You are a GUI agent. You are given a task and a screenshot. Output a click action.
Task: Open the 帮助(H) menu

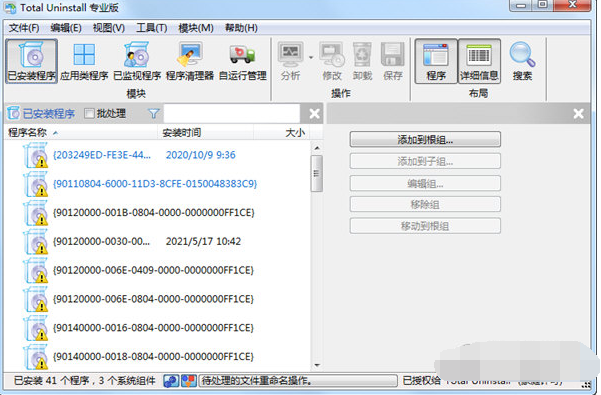[x=241, y=28]
